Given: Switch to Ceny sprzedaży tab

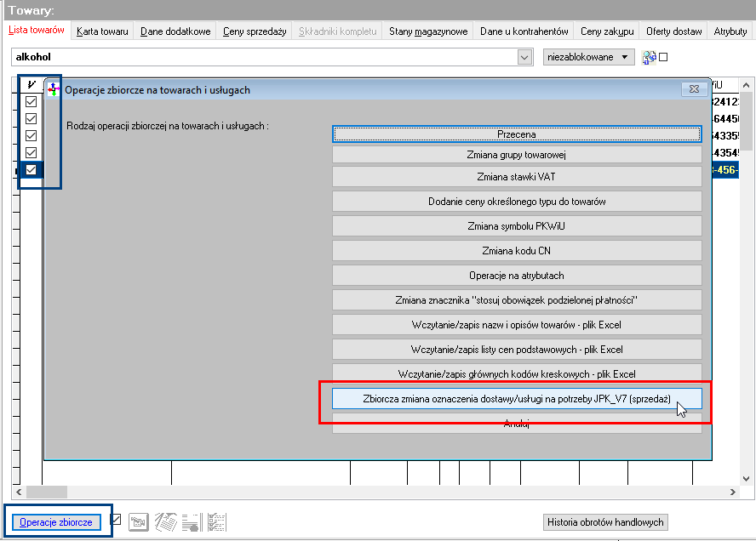Looking at the screenshot, I should point(255,31).
